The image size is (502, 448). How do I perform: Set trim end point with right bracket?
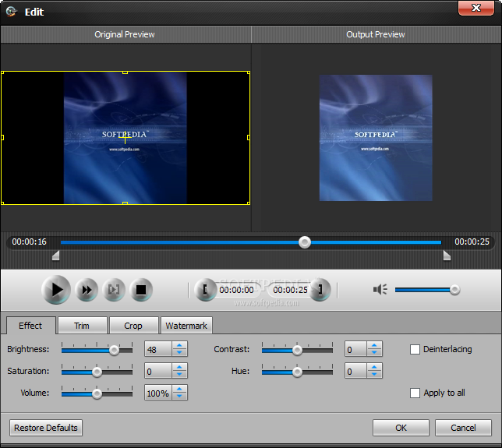pyautogui.click(x=320, y=290)
